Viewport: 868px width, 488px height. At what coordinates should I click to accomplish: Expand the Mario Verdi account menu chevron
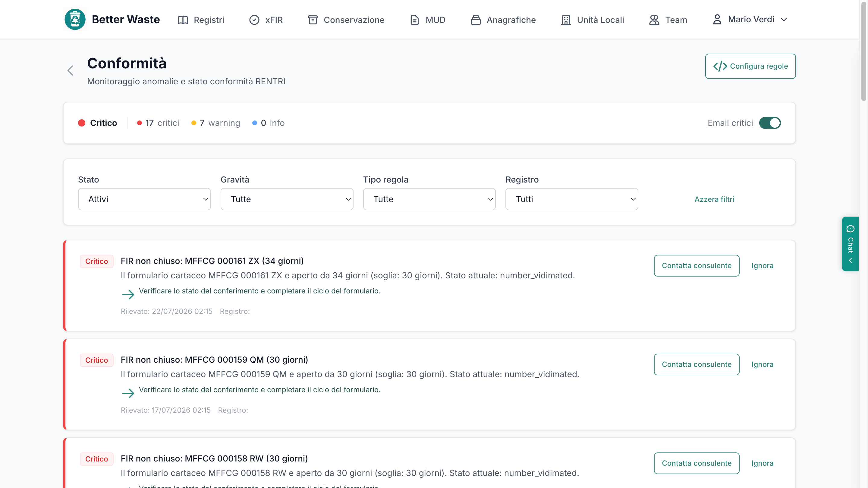pos(784,20)
